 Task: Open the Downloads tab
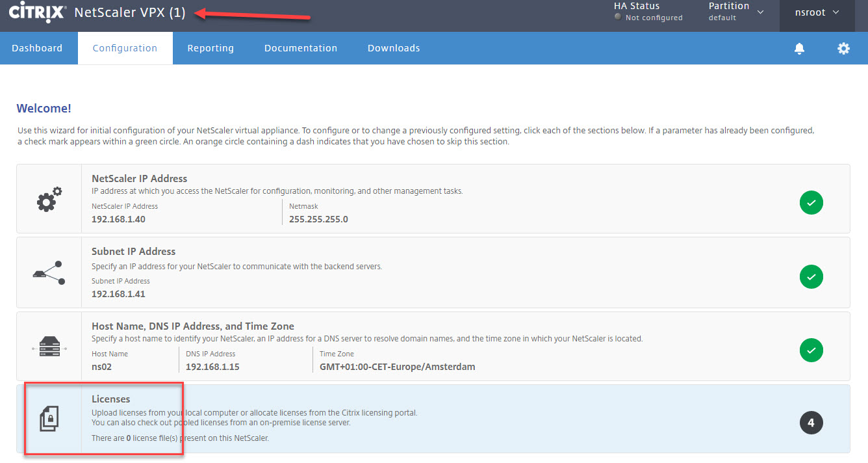(x=394, y=48)
